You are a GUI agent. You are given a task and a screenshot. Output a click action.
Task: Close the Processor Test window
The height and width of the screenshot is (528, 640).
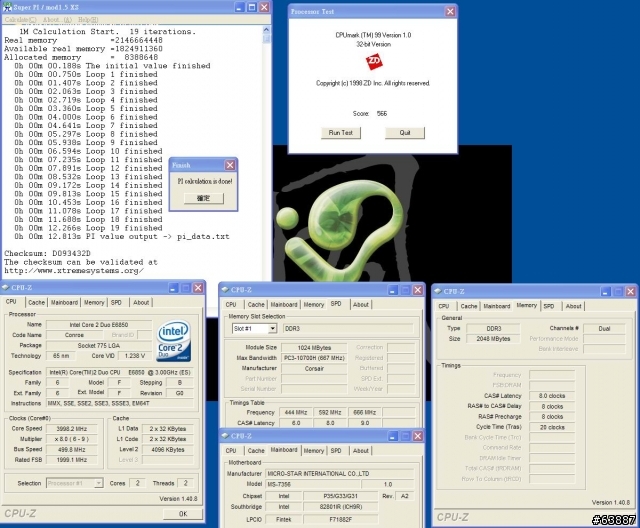pyautogui.click(x=450, y=11)
